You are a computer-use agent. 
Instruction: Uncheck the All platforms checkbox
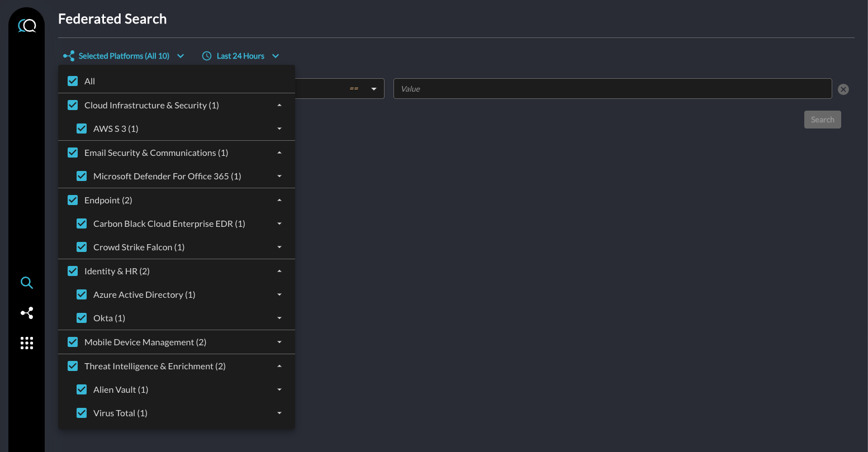point(73,81)
